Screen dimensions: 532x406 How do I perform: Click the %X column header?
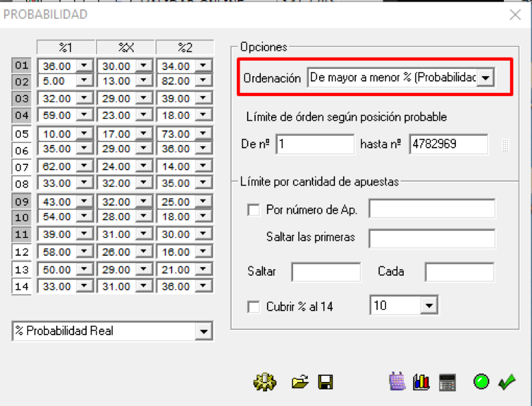[125, 47]
